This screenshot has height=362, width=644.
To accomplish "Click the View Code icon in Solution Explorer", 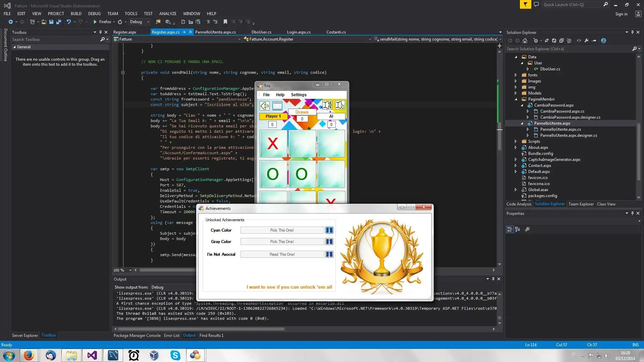I will 579,41.
